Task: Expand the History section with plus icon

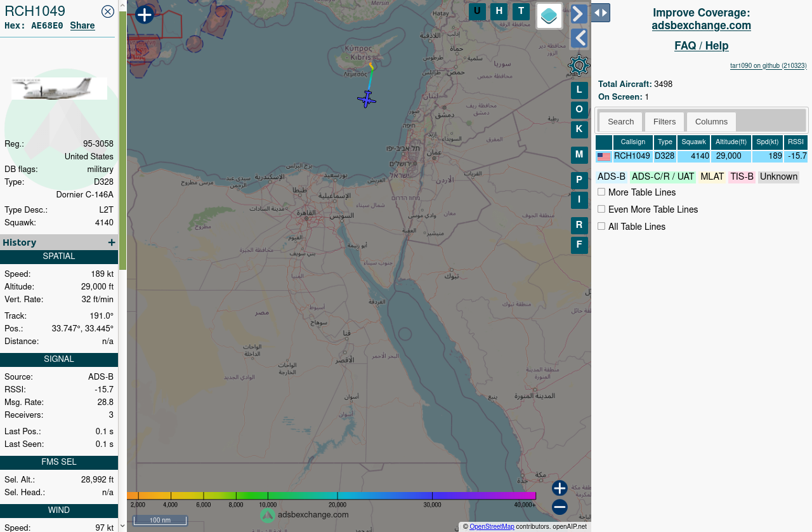Action: click(x=112, y=243)
